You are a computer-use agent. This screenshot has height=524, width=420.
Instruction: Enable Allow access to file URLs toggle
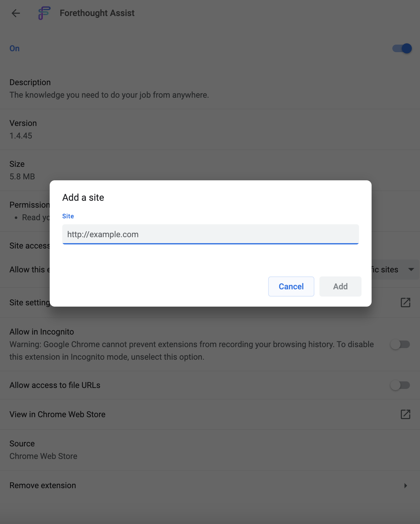pyautogui.click(x=400, y=385)
